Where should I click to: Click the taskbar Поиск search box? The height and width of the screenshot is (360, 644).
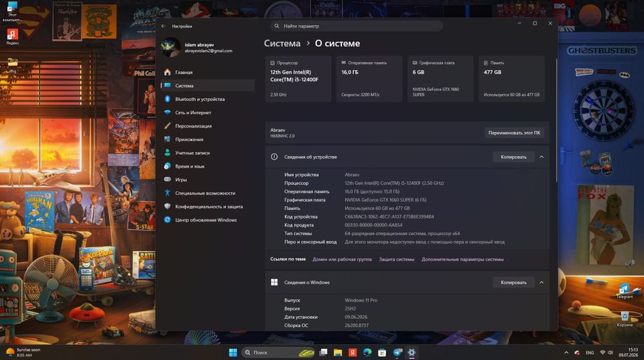coord(278,352)
